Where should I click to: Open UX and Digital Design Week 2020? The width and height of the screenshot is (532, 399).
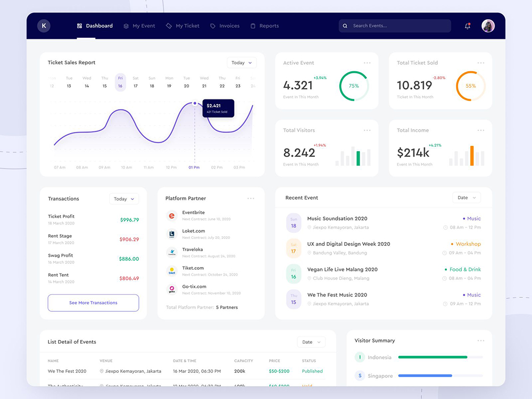tap(348, 244)
